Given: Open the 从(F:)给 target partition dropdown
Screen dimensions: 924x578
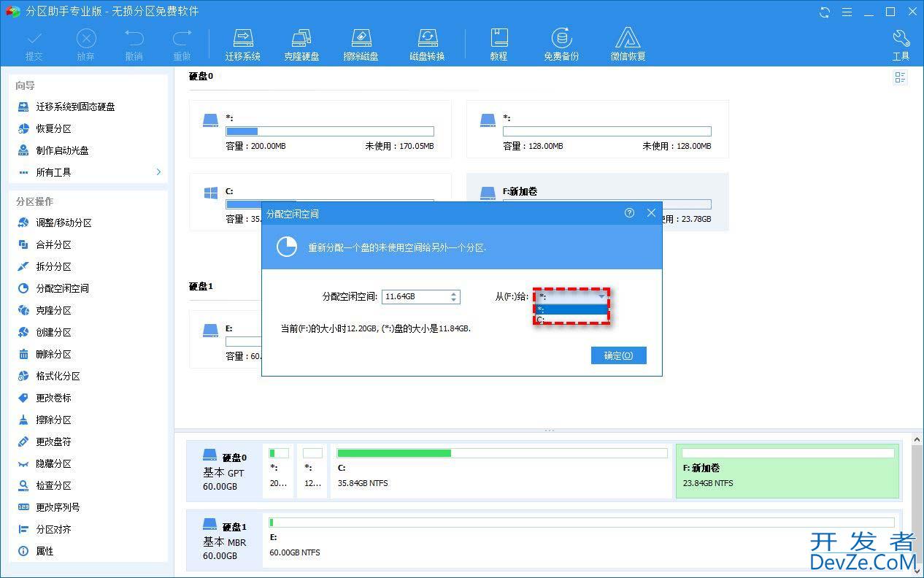Looking at the screenshot, I should point(571,296).
